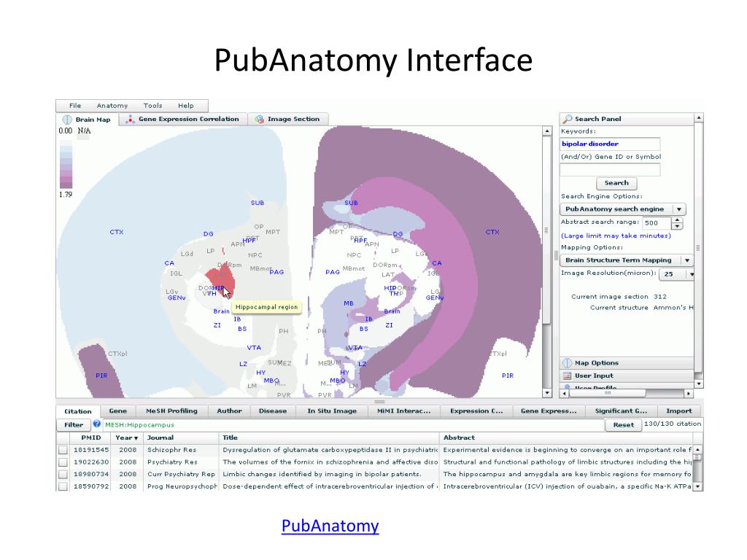747x560 pixels.
Task: Click the Brain Map tab icon
Action: tap(67, 120)
